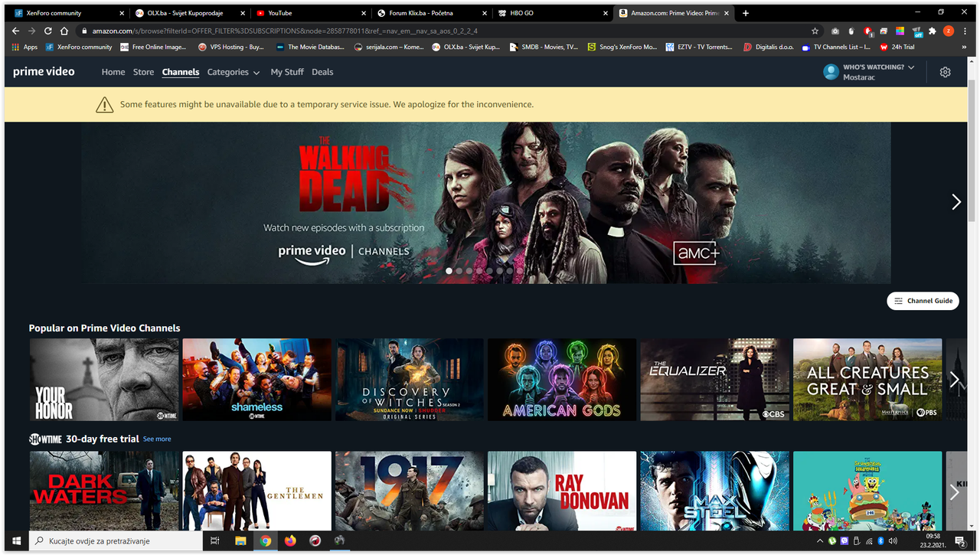This screenshot has width=980, height=555.
Task: Open The Walking Dead hero banner
Action: pos(486,203)
